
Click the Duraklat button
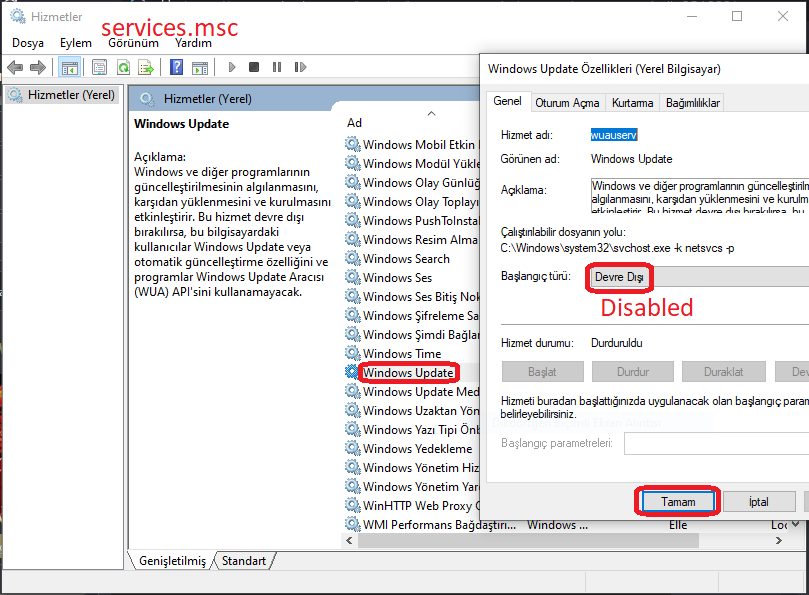click(723, 372)
